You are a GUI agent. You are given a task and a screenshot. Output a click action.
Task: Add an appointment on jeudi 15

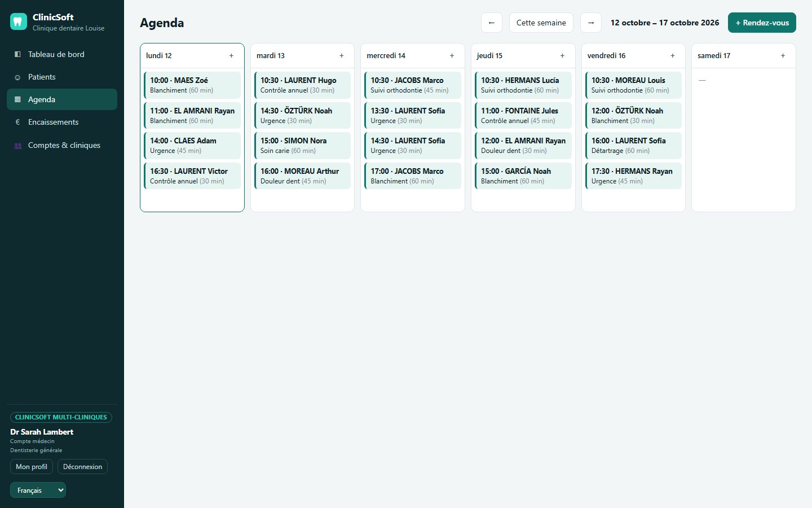[x=562, y=56]
